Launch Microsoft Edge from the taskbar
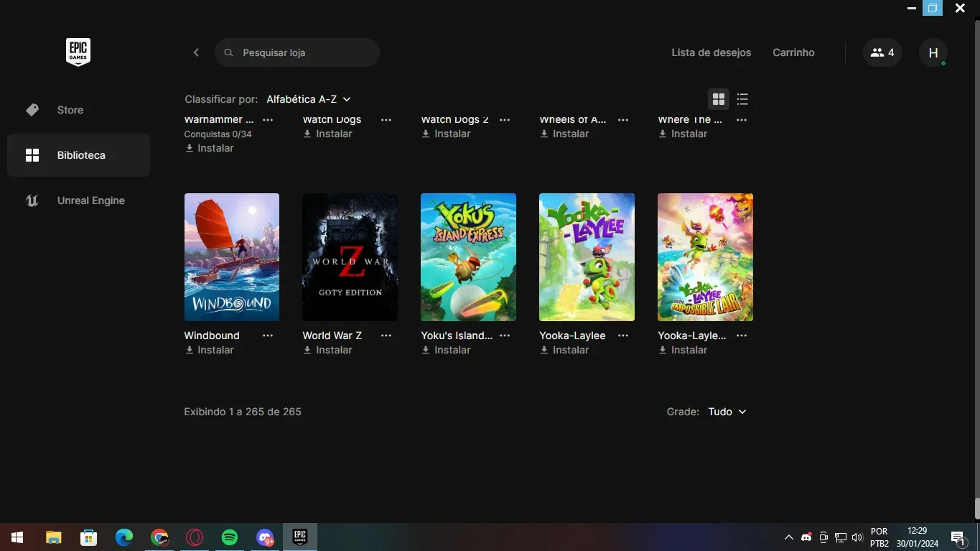The width and height of the screenshot is (980, 551). (x=124, y=537)
